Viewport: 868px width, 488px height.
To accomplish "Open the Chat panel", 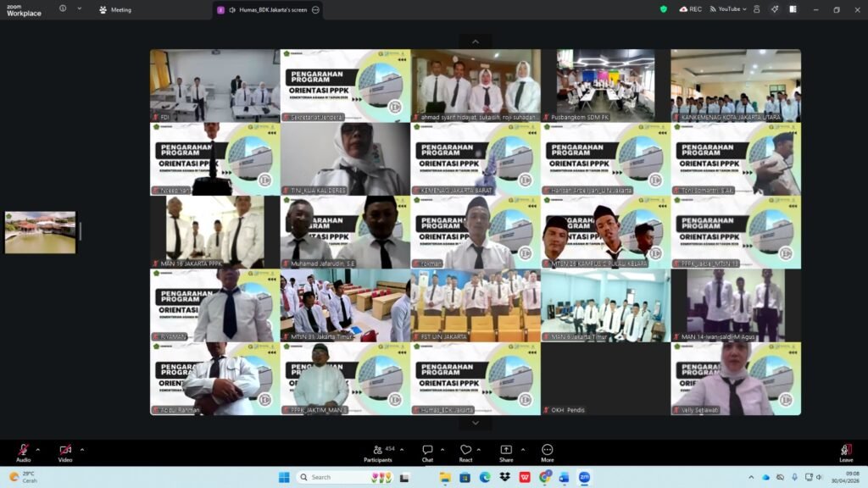I will pyautogui.click(x=427, y=451).
